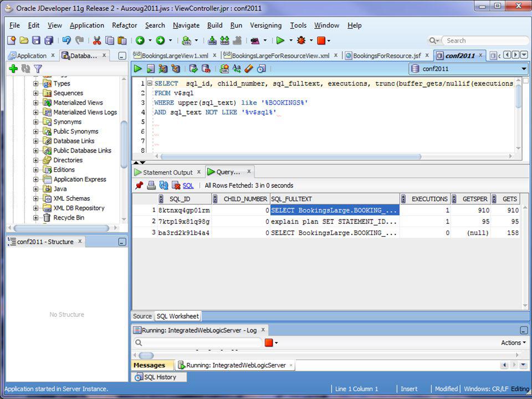Expand the Materialized Views node
The width and height of the screenshot is (532, 399).
[35, 103]
